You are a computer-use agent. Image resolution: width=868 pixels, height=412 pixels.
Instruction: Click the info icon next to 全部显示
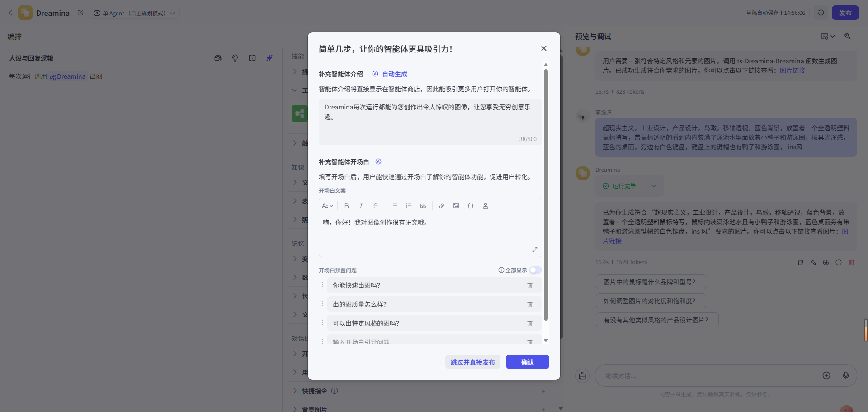(x=501, y=270)
